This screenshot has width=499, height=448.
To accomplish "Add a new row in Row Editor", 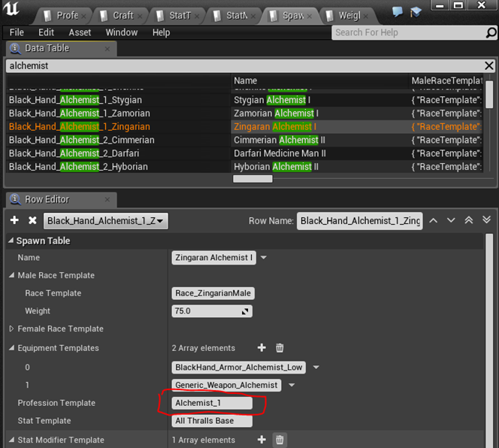I will [x=14, y=220].
